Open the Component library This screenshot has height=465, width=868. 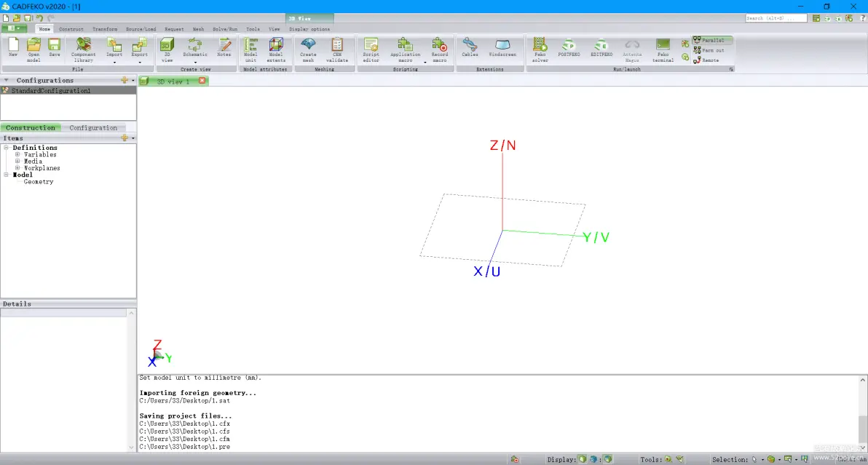[84, 49]
